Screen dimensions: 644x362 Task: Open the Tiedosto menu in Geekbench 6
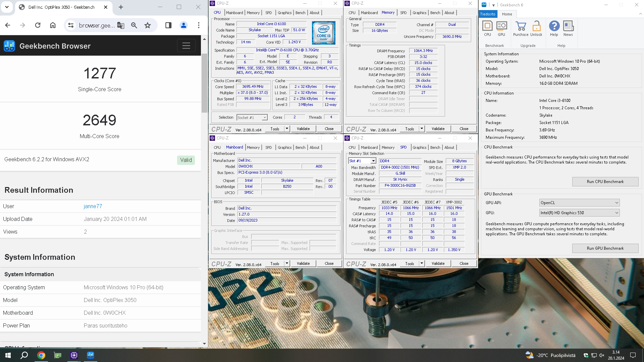488,14
